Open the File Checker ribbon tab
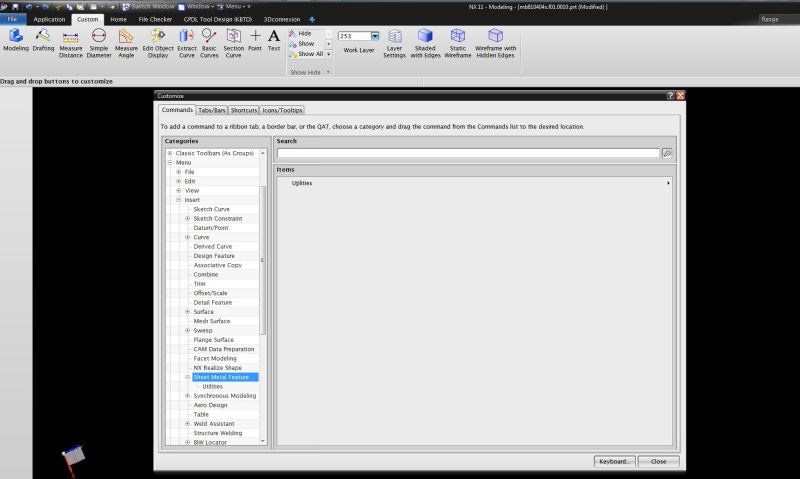 pyautogui.click(x=155, y=19)
